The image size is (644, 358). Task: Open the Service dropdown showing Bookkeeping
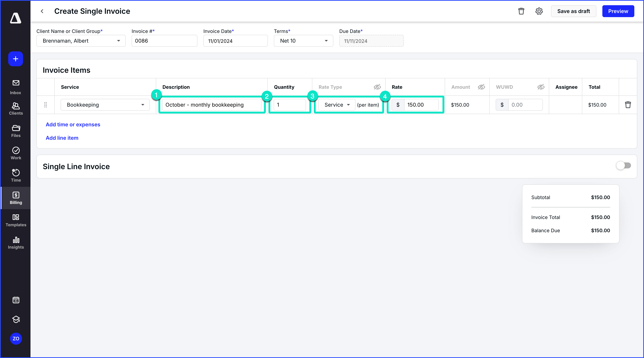point(142,105)
